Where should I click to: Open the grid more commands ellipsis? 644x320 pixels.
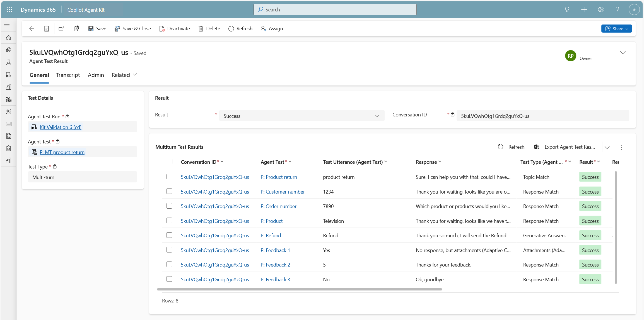(x=622, y=148)
